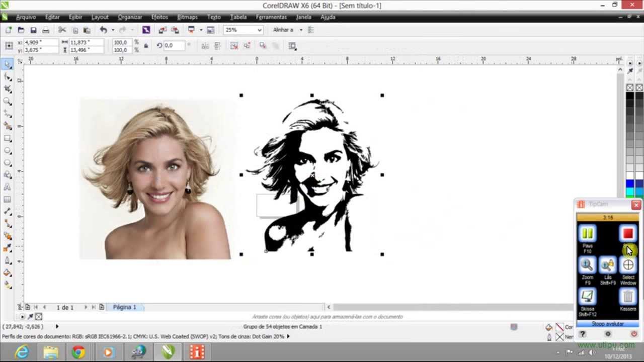The image size is (644, 362).
Task: Toggle the lock ratio padlock button
Action: tap(146, 46)
